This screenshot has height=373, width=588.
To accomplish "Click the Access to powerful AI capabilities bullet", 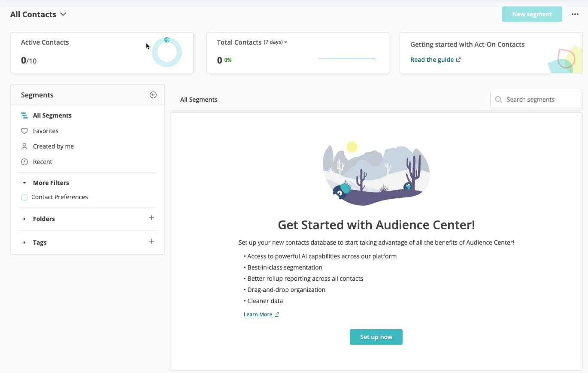I will coord(320,256).
